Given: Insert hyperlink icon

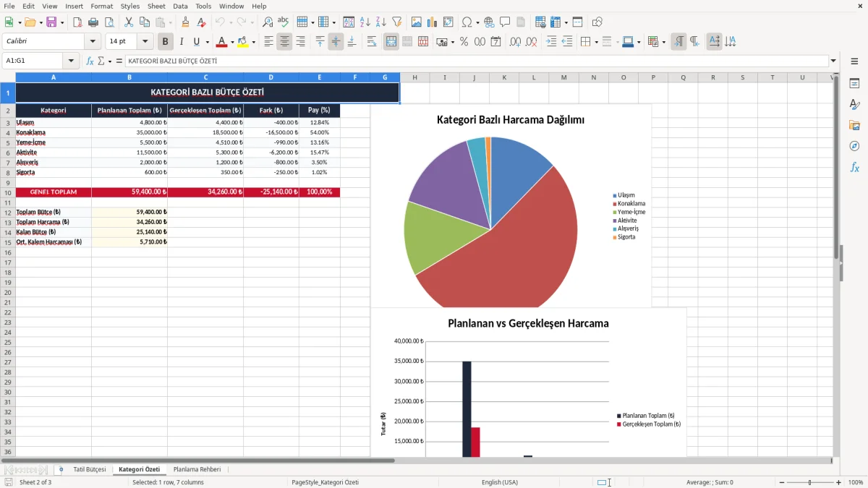Looking at the screenshot, I should click(x=489, y=22).
